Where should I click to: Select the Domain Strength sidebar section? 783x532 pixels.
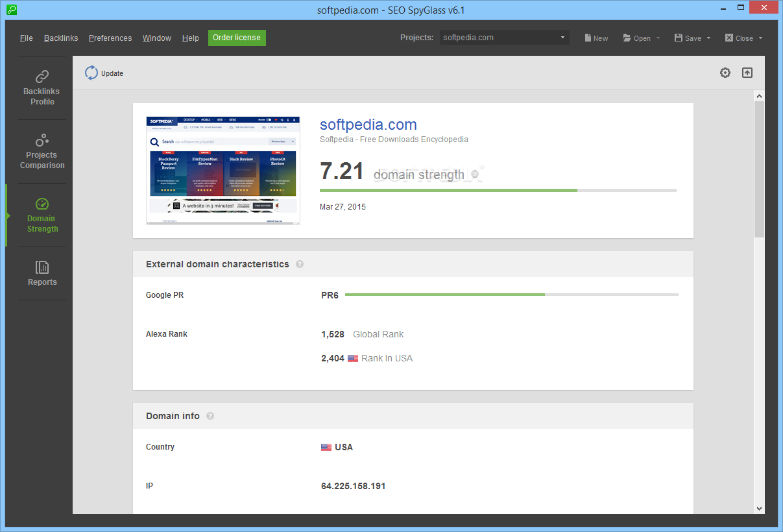point(42,215)
